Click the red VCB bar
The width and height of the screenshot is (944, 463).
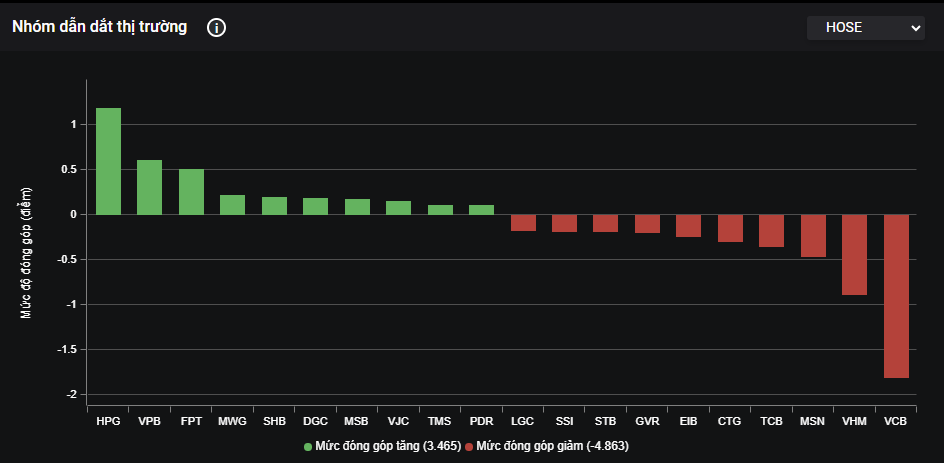pyautogui.click(x=896, y=296)
